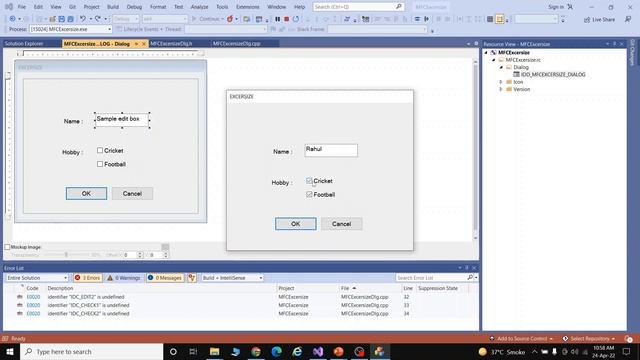Select OK button in dialog editor
The width and height of the screenshot is (640, 360).
tap(87, 193)
